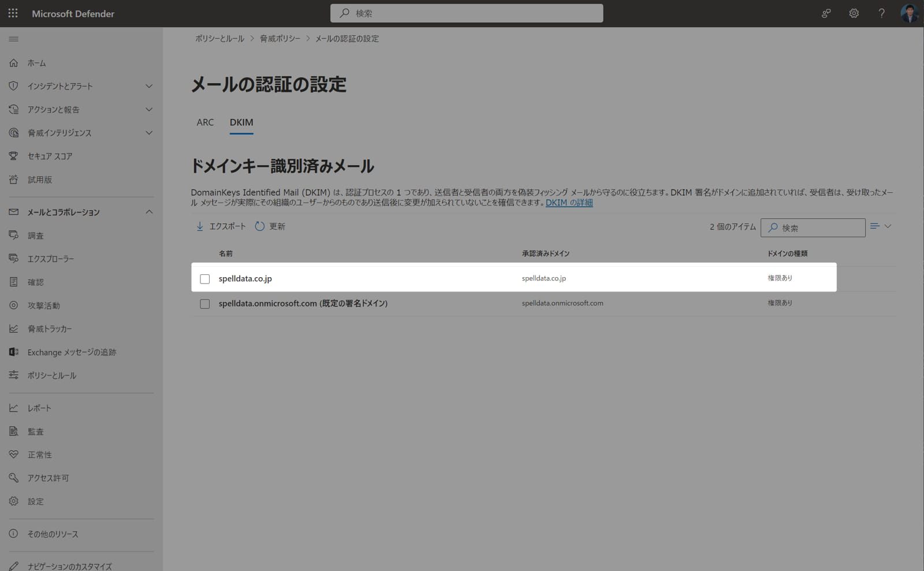The height and width of the screenshot is (571, 924).
Task: Check the spelldata.onmicrosoft.com row checkbox
Action: click(204, 304)
